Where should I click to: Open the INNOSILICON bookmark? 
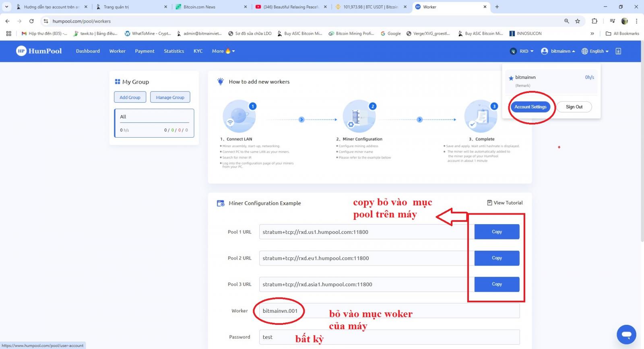coord(526,33)
